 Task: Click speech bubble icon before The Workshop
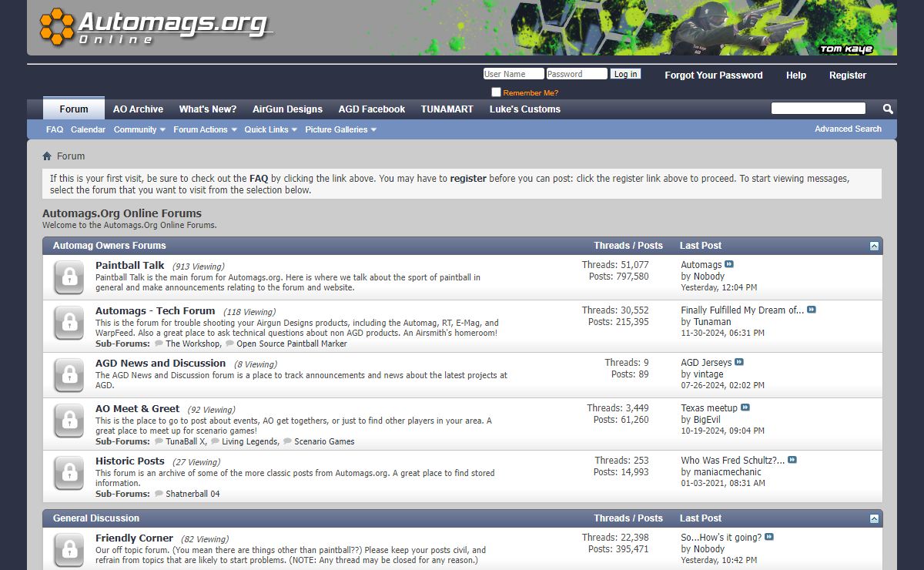(x=159, y=344)
